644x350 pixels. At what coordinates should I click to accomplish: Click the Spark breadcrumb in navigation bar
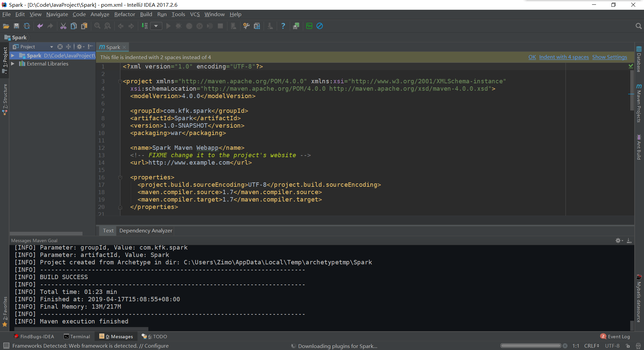[x=16, y=38]
